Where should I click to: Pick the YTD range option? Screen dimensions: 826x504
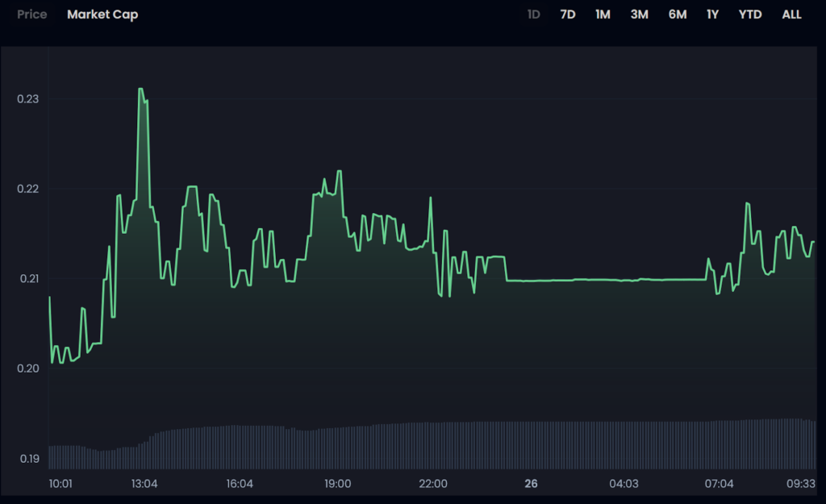tap(750, 15)
